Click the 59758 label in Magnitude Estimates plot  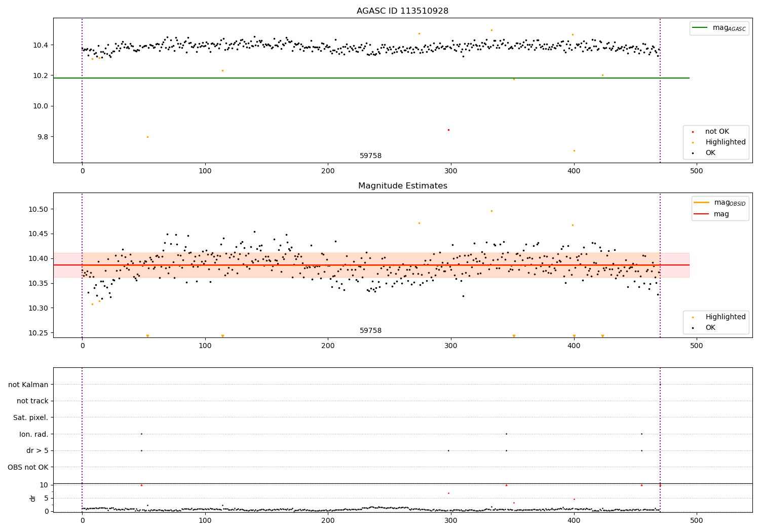(371, 331)
